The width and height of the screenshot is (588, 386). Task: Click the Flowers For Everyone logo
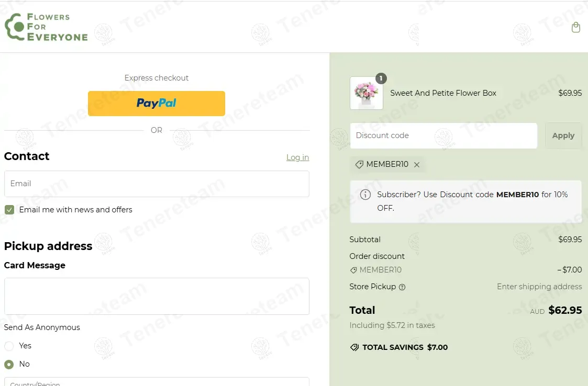[x=46, y=27]
